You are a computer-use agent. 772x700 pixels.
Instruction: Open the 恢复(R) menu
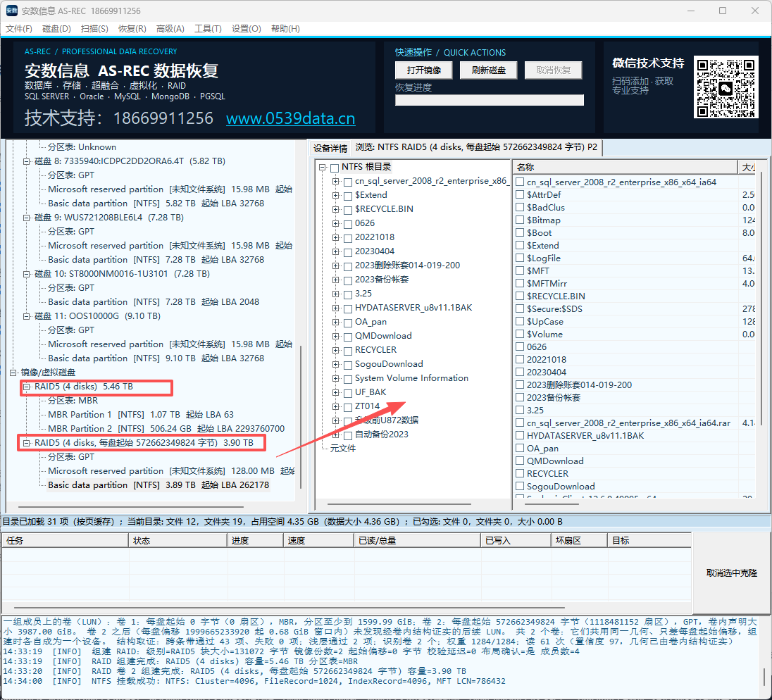[x=132, y=29]
